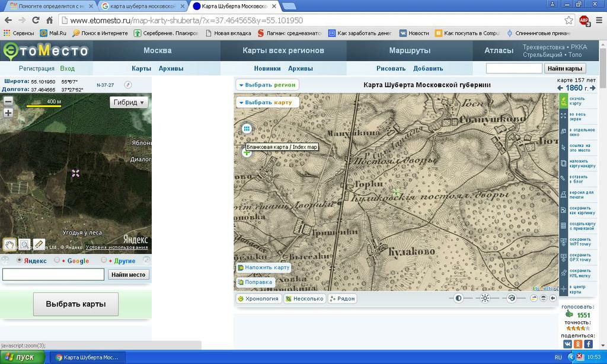Viewport: 607px width, 364px height.
Task: Zoom in the Yandex satellite map
Action: click(x=8, y=113)
